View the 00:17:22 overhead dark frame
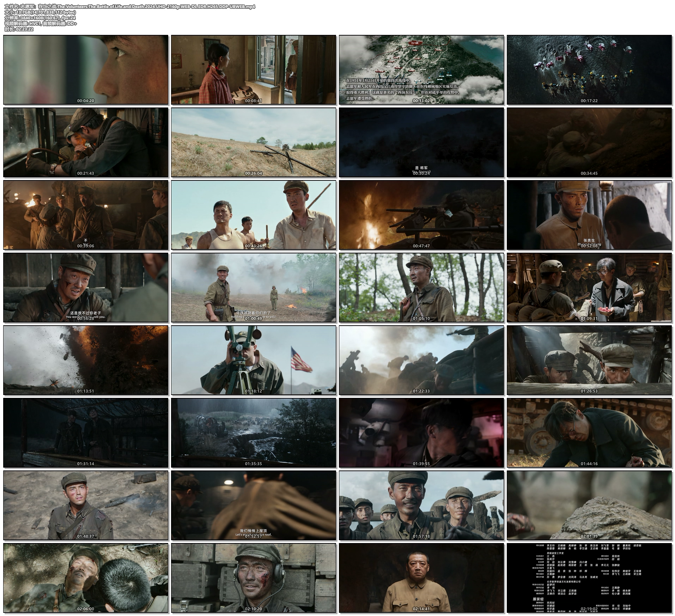Screen dimensions: 675x616 coord(589,70)
